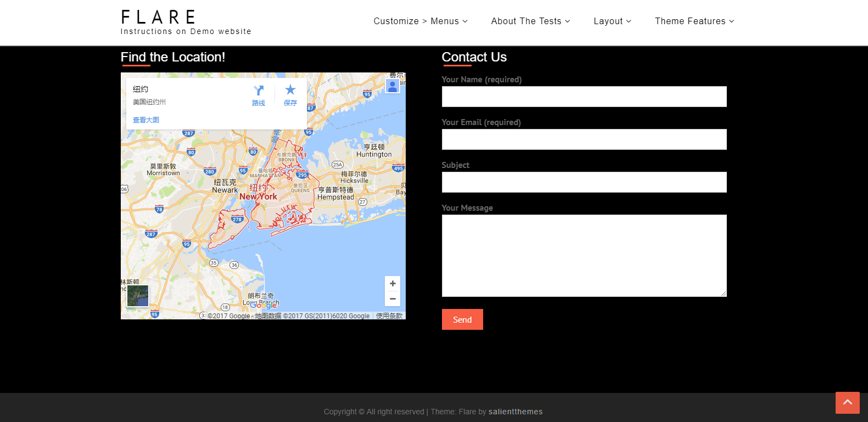Image resolution: width=868 pixels, height=422 pixels.
Task: Click into the Subject field
Action: point(584,182)
